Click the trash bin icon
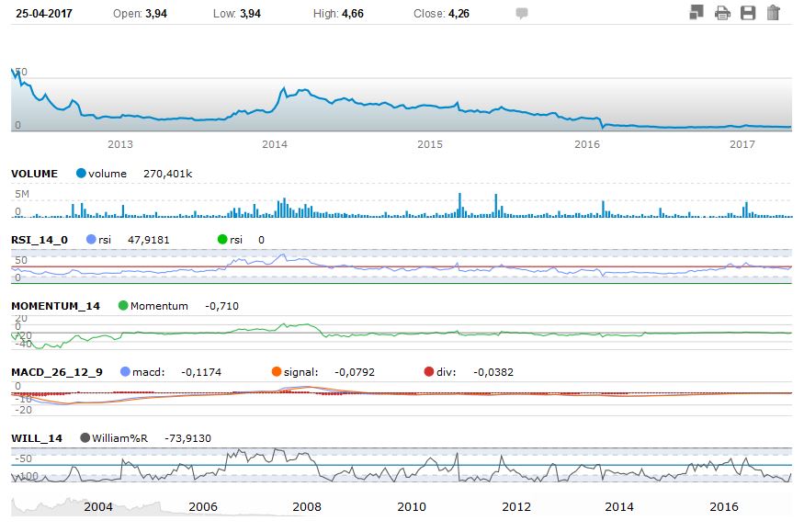 click(x=773, y=13)
